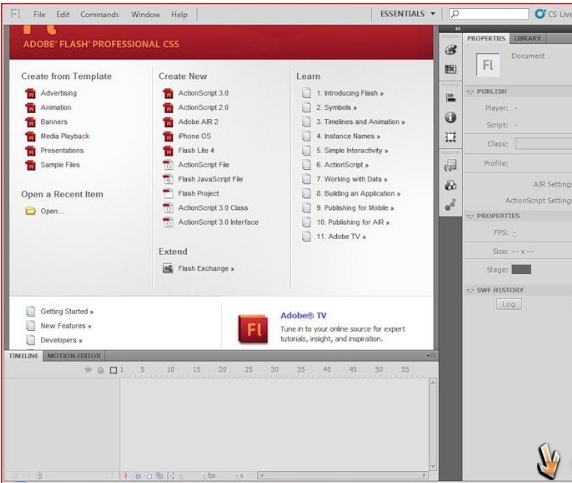
Task: Open the Color panel icon
Action: [451, 50]
